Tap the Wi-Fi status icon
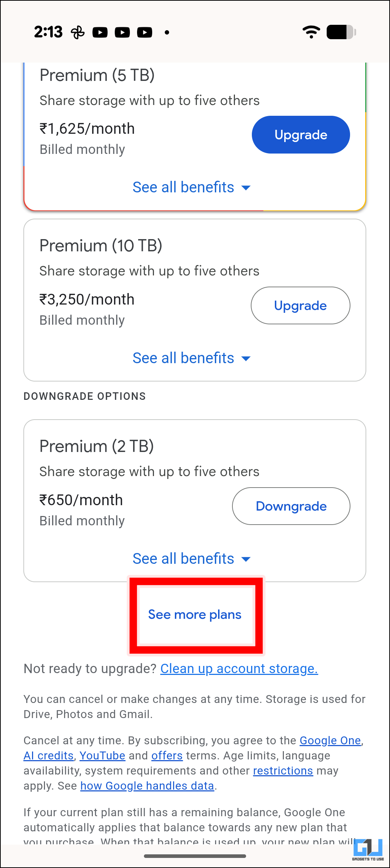Viewport: 390px width, 868px height. pyautogui.click(x=311, y=32)
